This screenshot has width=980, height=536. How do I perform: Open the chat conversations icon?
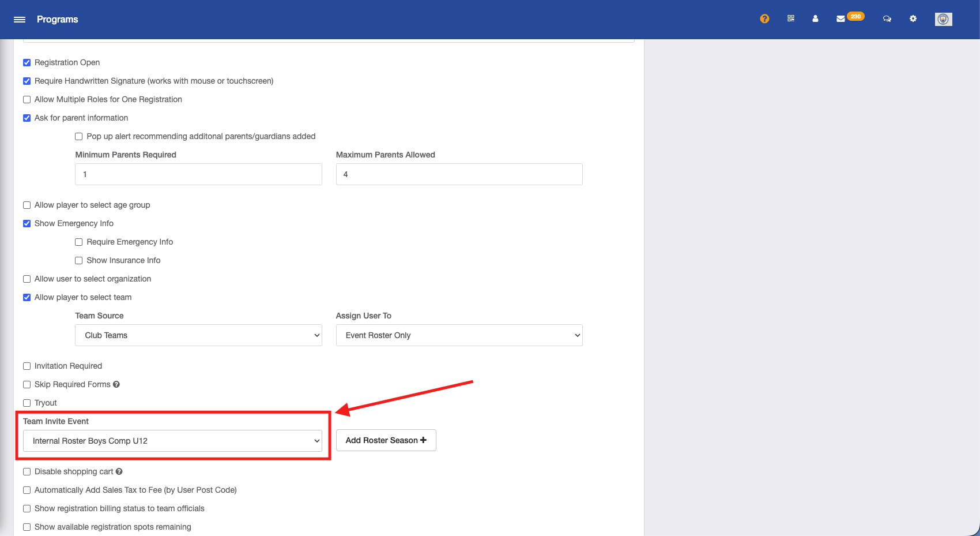(x=887, y=18)
